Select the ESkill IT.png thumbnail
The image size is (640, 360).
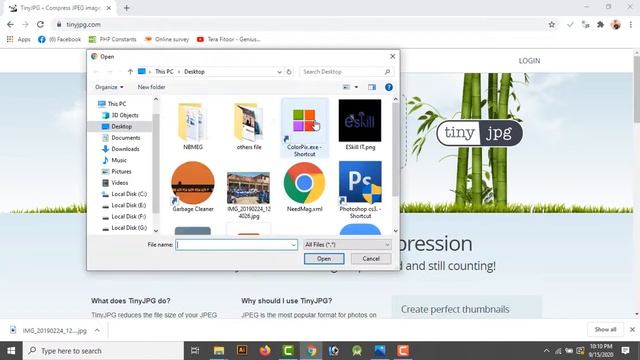[x=360, y=121]
